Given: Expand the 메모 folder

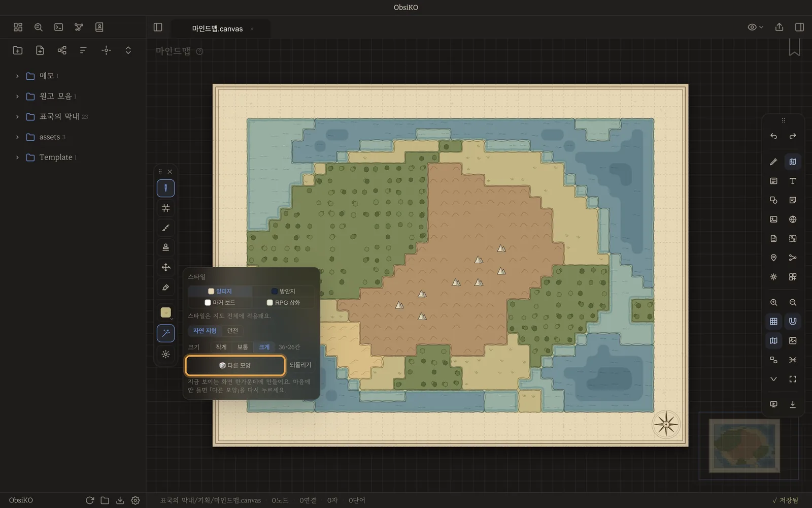Looking at the screenshot, I should tap(17, 76).
